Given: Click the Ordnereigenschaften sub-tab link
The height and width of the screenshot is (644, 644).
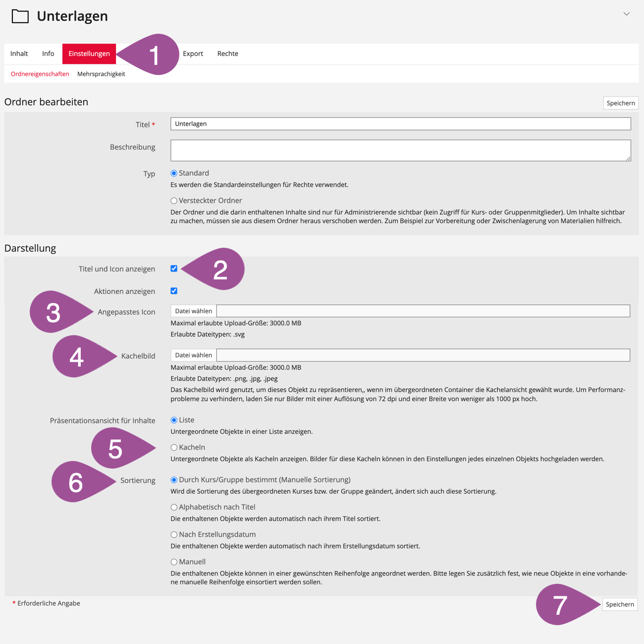Looking at the screenshot, I should tap(40, 74).
